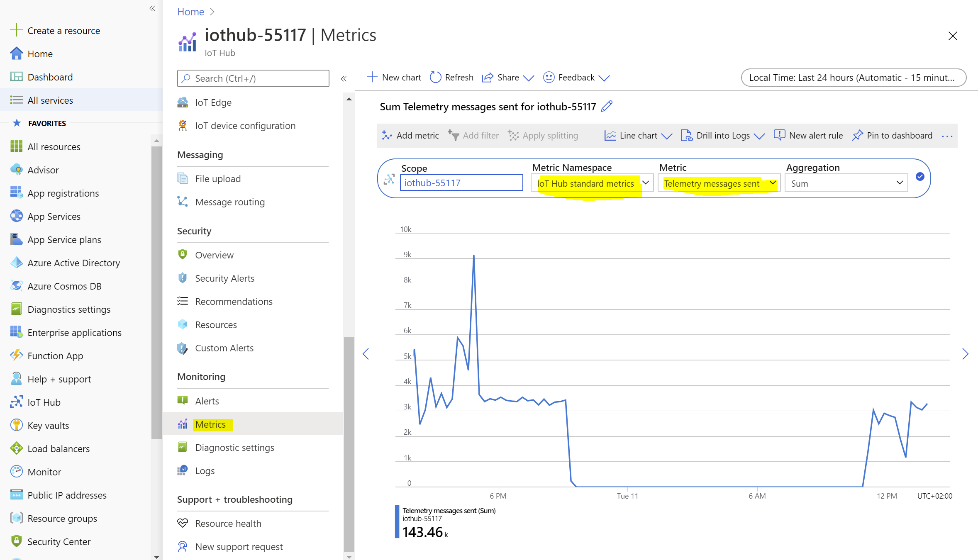978x560 pixels.
Task: Go to previous time range arrow
Action: point(366,354)
